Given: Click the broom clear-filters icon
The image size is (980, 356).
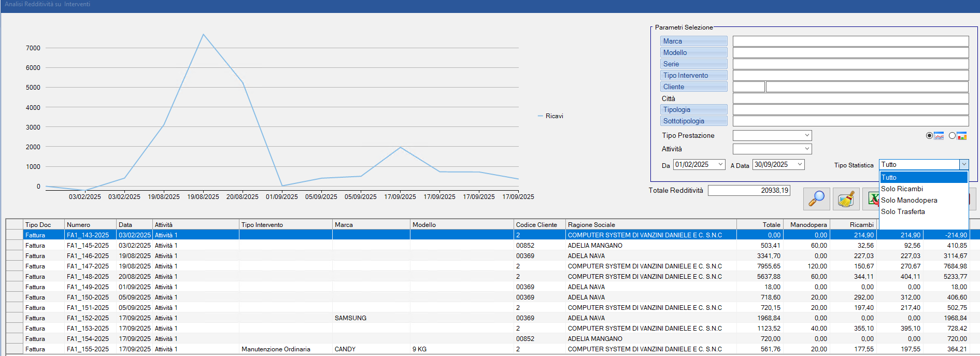Looking at the screenshot, I should click(846, 199).
